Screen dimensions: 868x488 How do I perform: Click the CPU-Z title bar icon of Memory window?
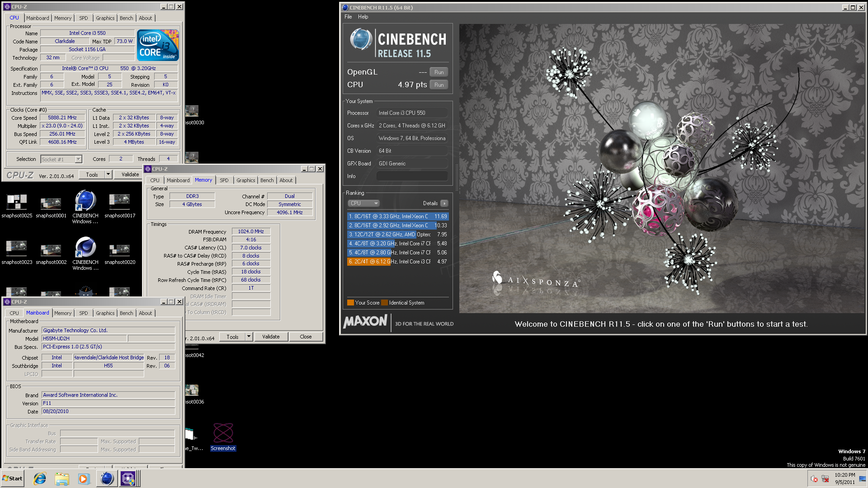click(x=148, y=169)
